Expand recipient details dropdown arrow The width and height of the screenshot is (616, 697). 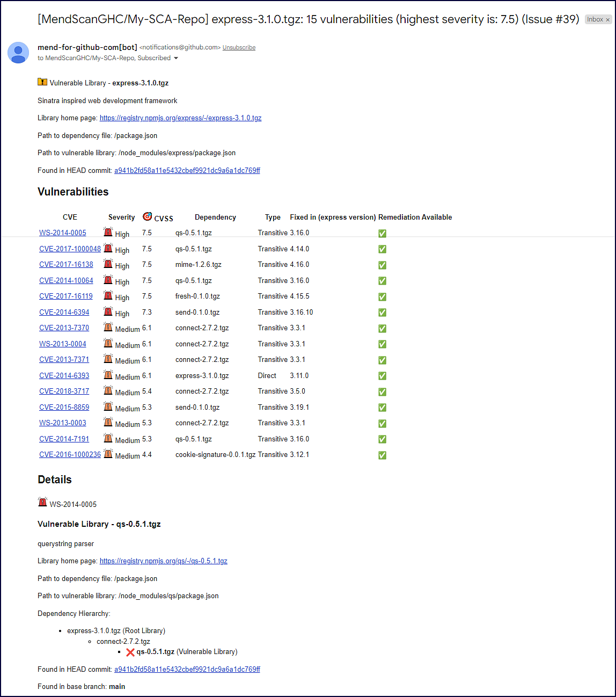pyautogui.click(x=176, y=58)
